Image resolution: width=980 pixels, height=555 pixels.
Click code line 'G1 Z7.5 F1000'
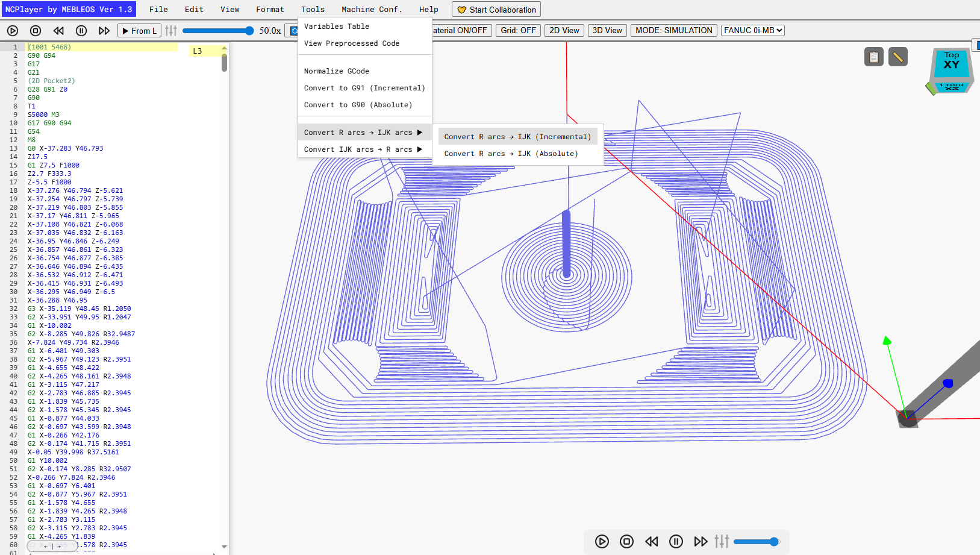54,165
